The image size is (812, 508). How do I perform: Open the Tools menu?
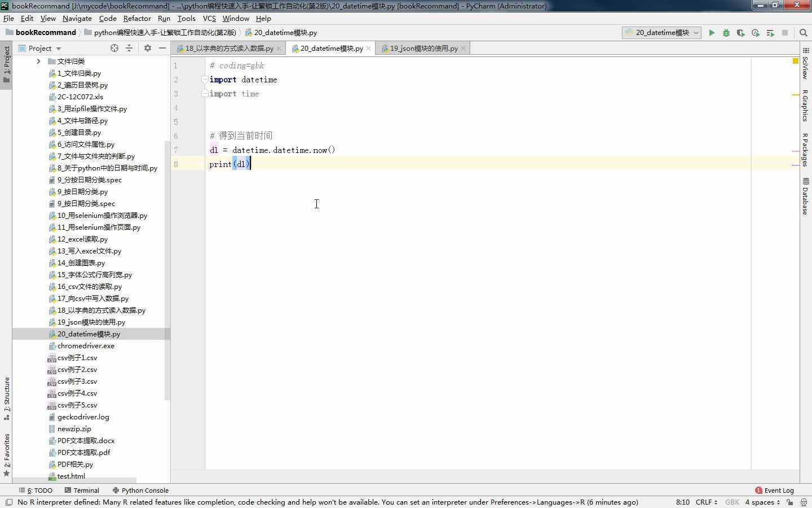pos(186,18)
